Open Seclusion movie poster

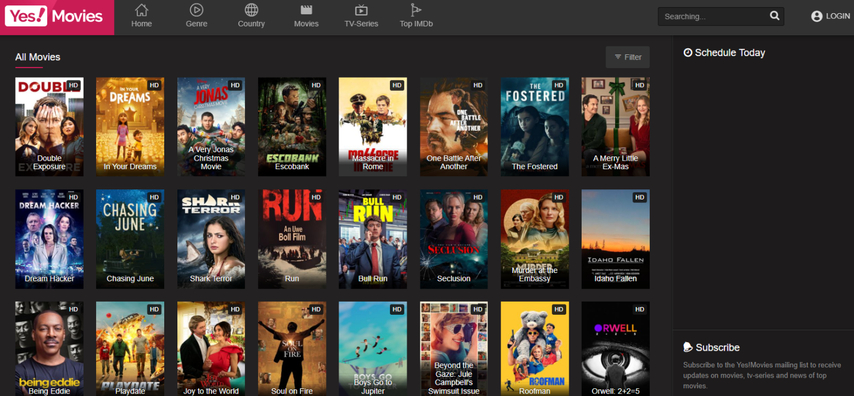(454, 239)
